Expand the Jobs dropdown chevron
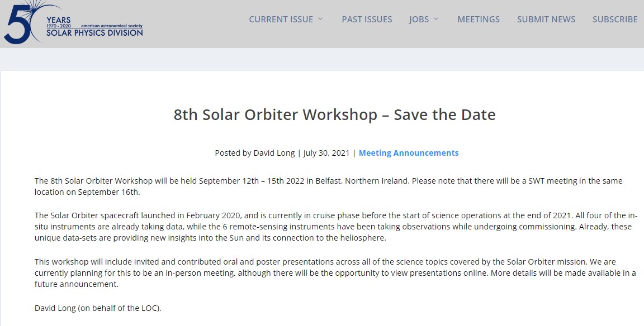This screenshot has height=326, width=644. [x=437, y=19]
